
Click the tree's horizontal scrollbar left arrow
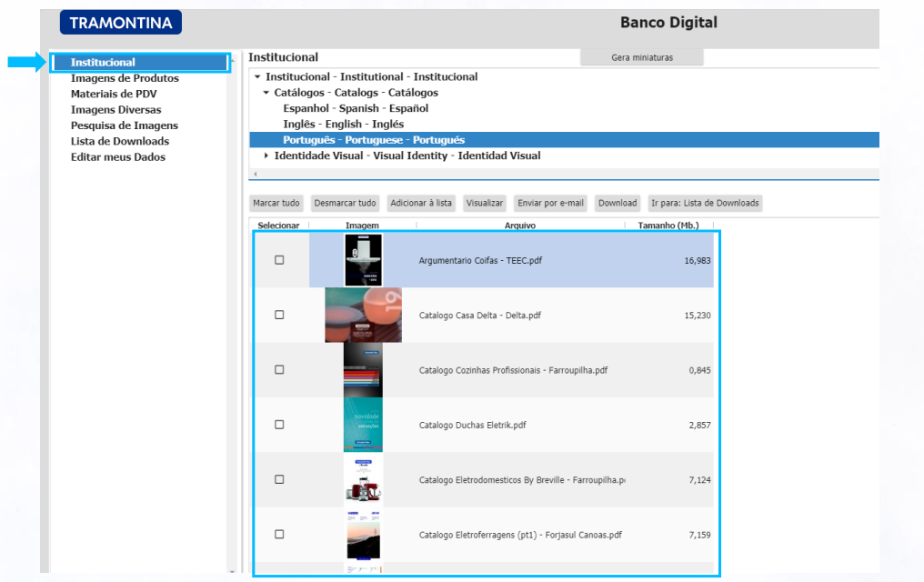coord(256,175)
